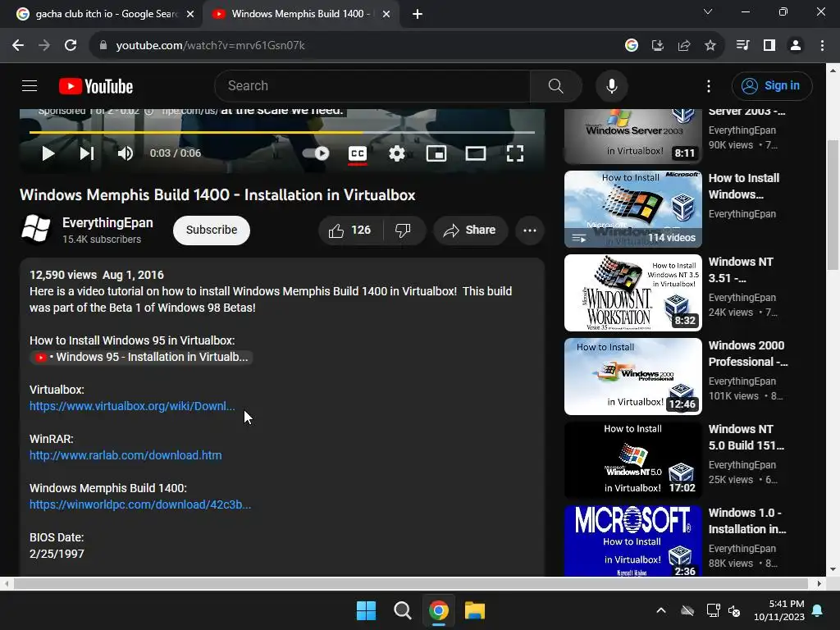The height and width of the screenshot is (630, 840).
Task: Open EverythingEpan channel avatar
Action: coord(36,230)
